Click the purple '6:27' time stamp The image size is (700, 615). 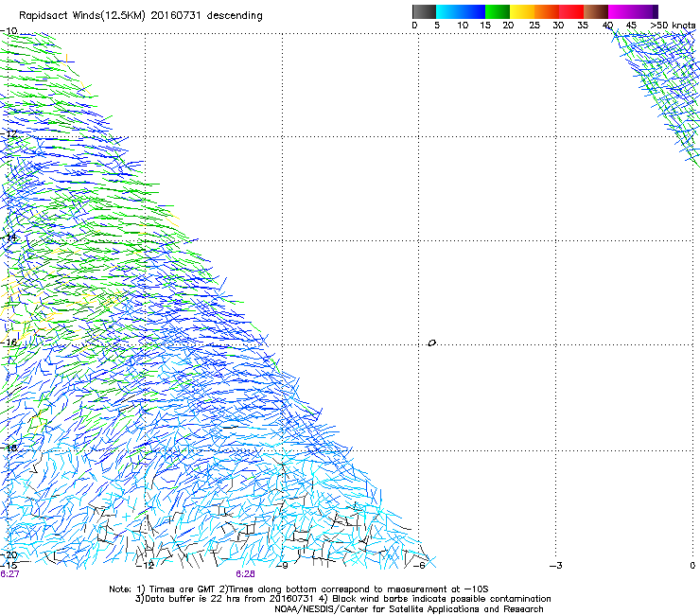[x=9, y=574]
